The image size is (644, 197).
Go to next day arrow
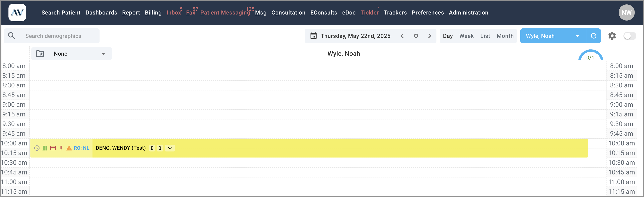429,36
